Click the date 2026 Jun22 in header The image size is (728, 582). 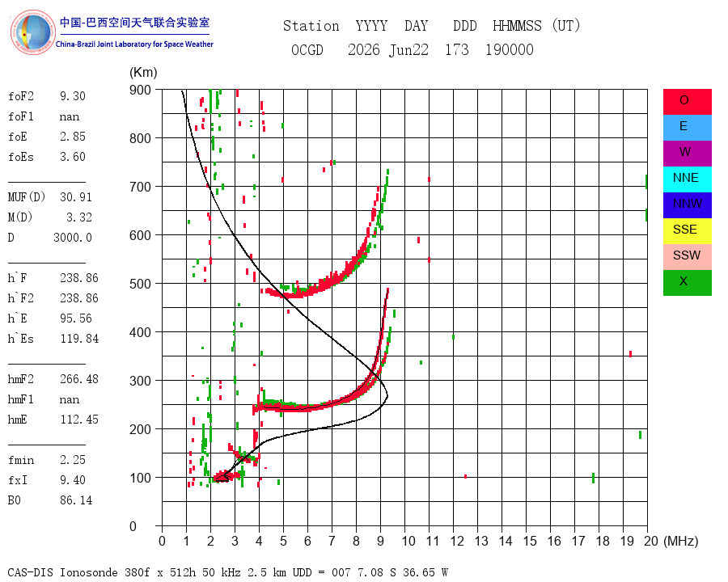point(388,49)
